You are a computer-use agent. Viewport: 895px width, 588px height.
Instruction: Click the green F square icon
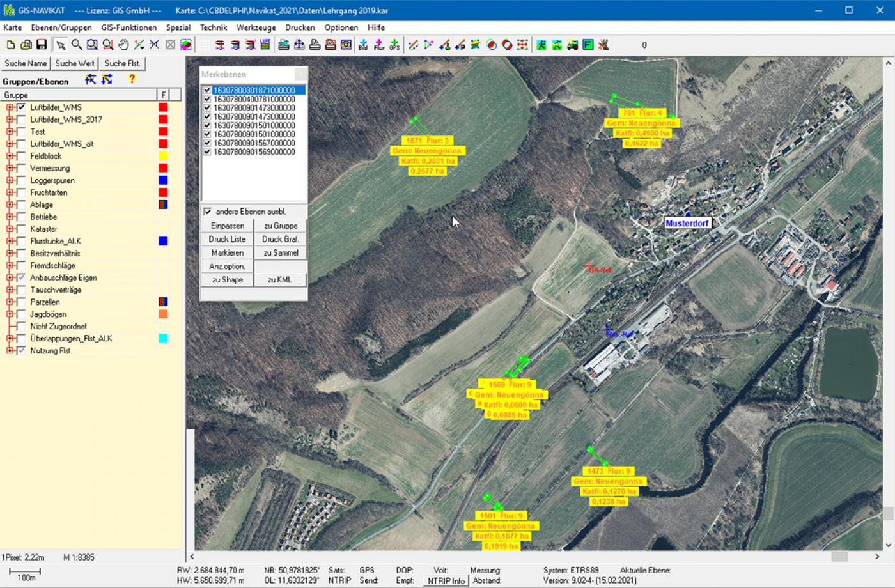tap(588, 45)
